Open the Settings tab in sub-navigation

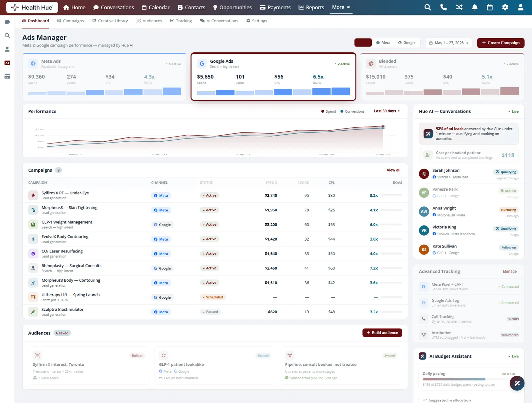(x=257, y=21)
